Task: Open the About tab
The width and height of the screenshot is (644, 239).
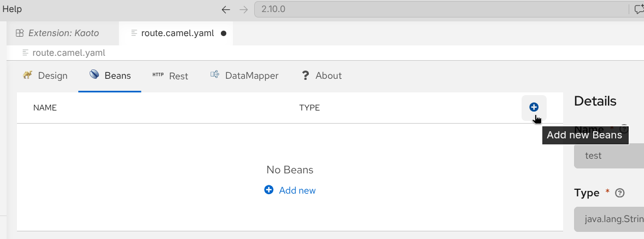Action: click(321, 75)
